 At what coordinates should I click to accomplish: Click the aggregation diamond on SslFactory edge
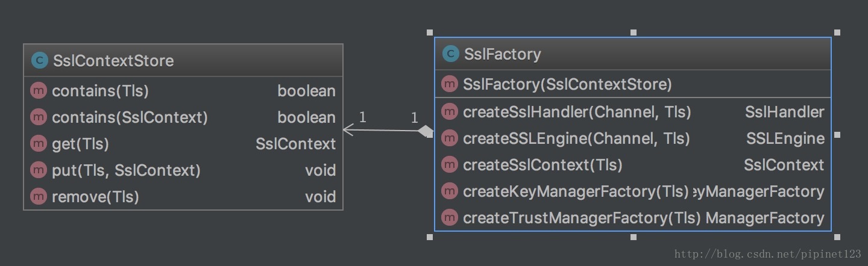pyautogui.click(x=426, y=131)
